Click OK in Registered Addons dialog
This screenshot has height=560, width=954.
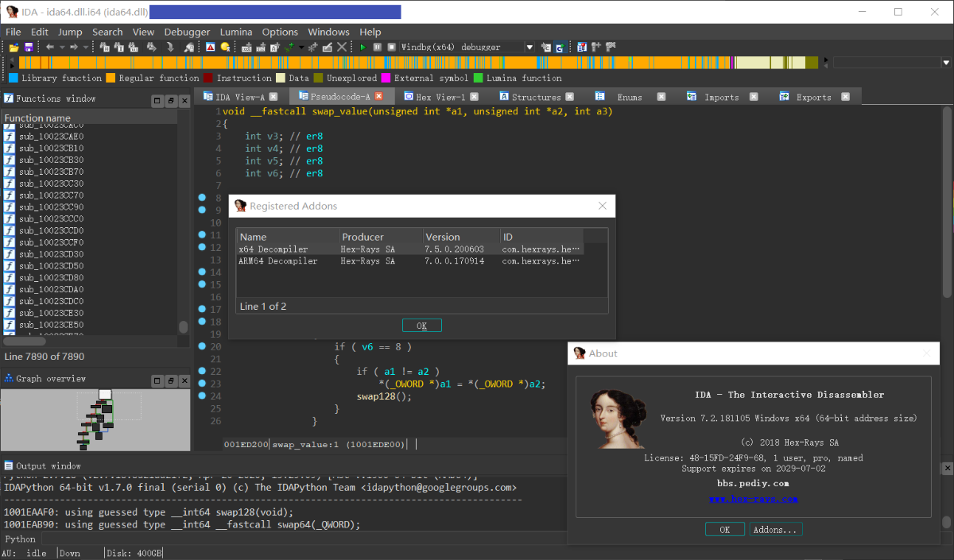click(421, 326)
